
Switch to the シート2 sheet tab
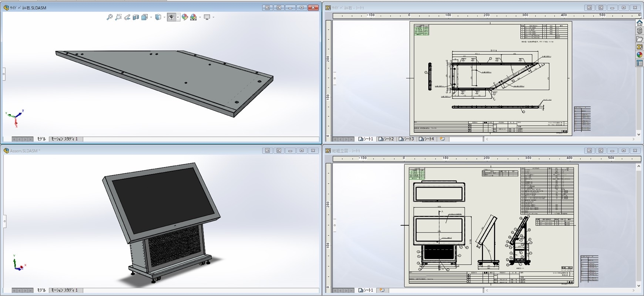[386, 139]
